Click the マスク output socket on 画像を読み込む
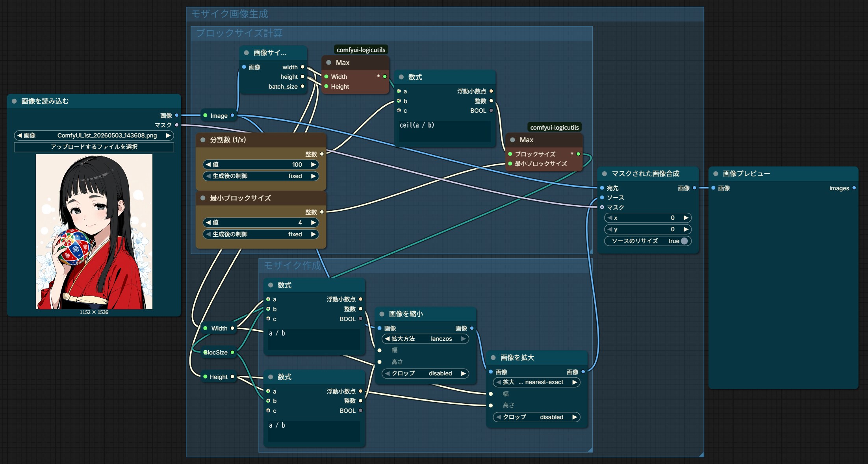 coord(177,125)
